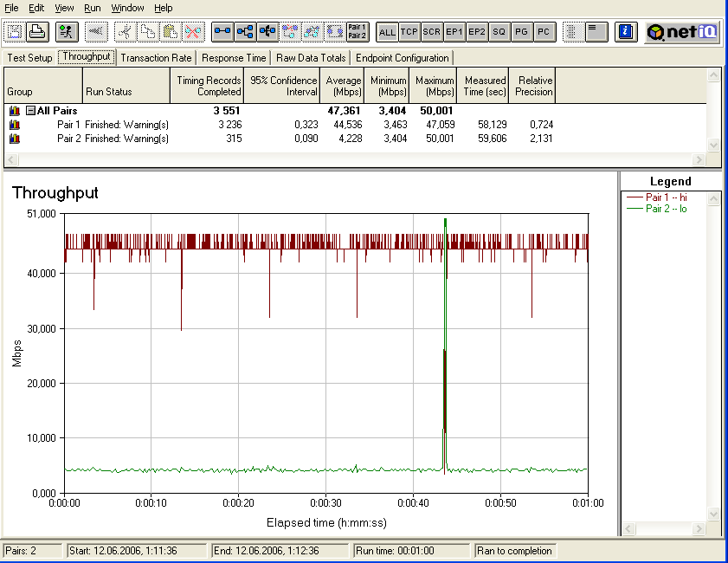The height and width of the screenshot is (563, 728).
Task: Toggle the TCP filter button
Action: [409, 31]
